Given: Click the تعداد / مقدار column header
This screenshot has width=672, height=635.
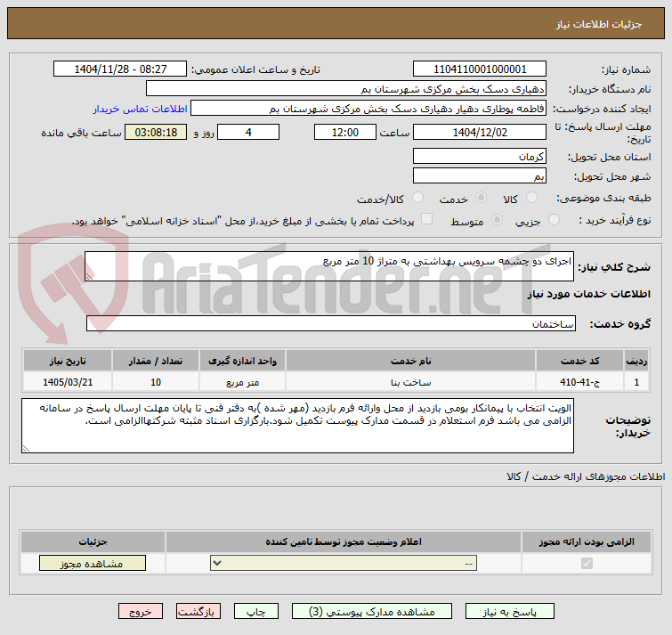Looking at the screenshot, I should pos(156,361).
